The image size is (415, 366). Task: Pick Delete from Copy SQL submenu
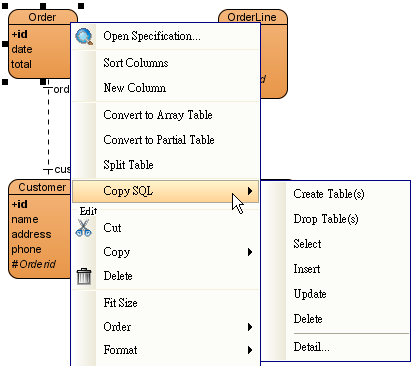(x=336, y=319)
